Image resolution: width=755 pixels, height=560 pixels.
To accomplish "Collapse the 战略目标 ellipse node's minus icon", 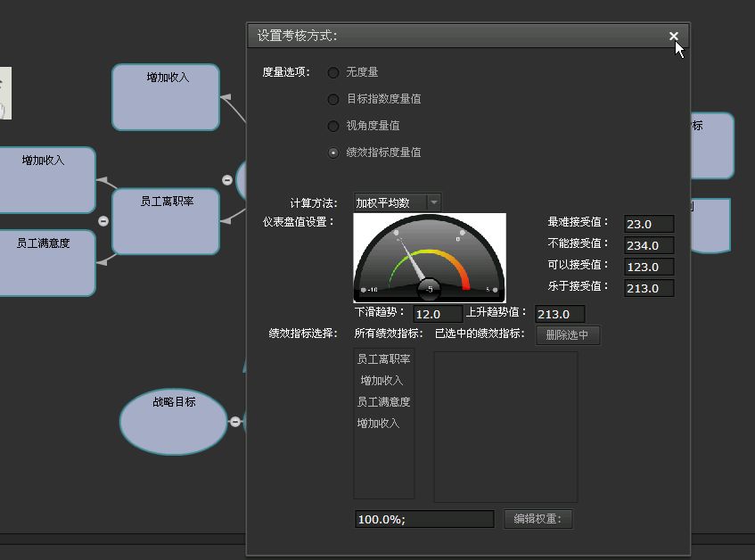I will [x=235, y=422].
